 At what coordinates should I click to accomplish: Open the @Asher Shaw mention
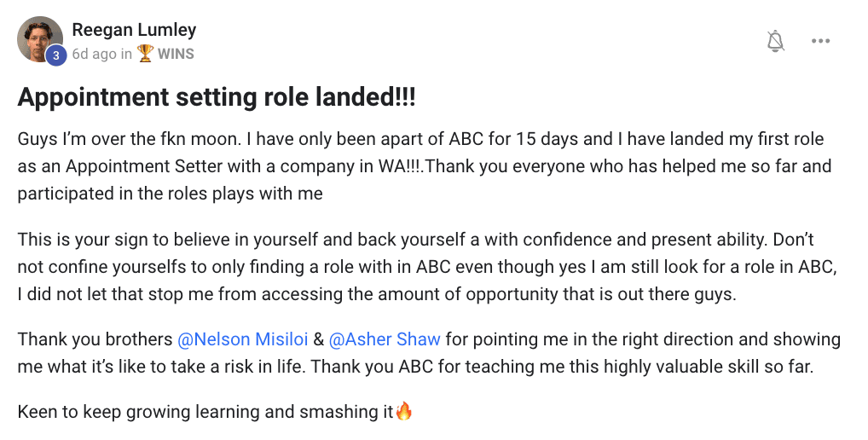click(385, 339)
